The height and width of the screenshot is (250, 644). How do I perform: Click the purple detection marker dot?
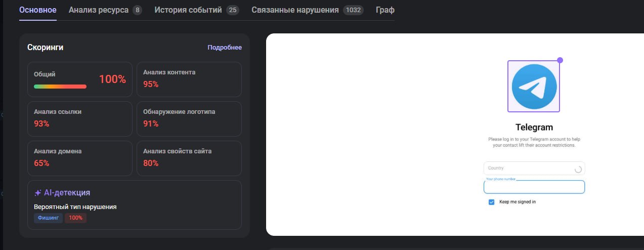(560, 60)
